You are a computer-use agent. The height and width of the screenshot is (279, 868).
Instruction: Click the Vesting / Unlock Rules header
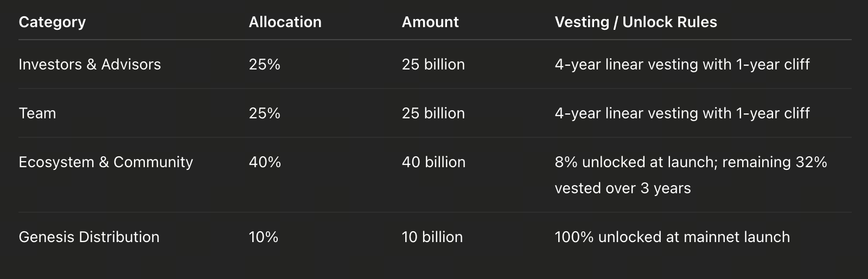tap(636, 22)
